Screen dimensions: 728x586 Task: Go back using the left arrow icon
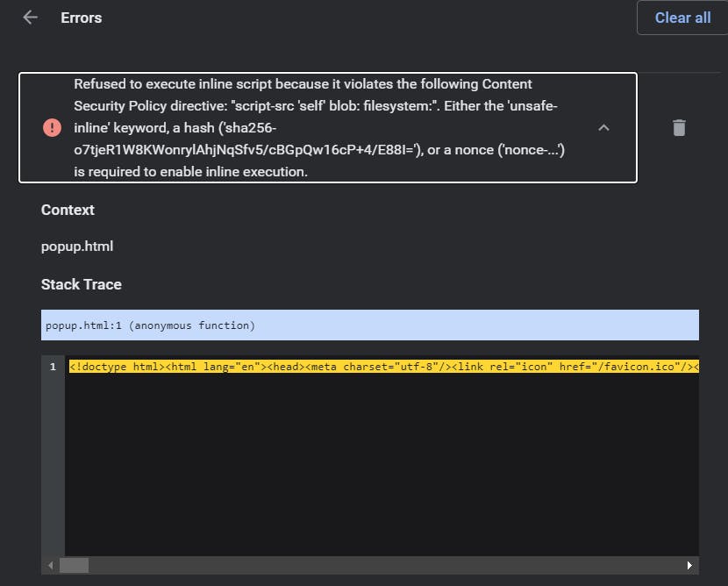tap(30, 18)
